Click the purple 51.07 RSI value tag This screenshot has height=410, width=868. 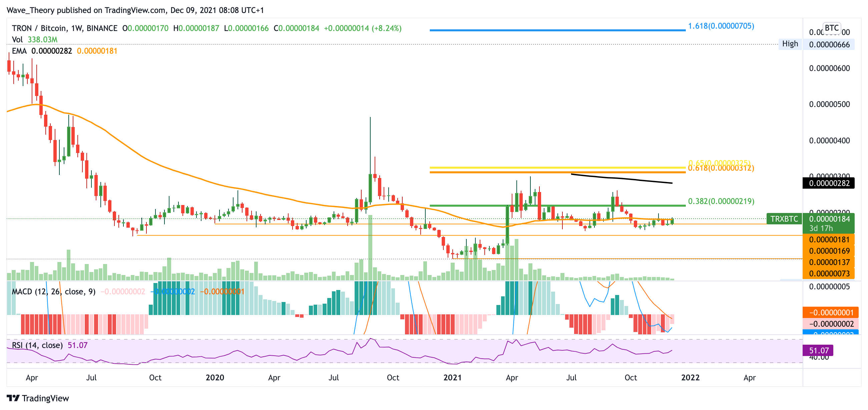coord(818,350)
